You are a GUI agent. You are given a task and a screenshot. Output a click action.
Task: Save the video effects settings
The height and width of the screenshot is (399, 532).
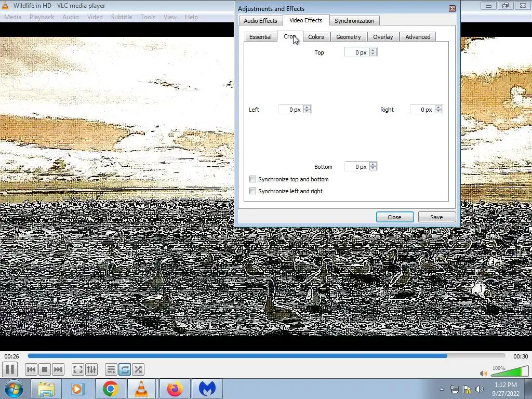436,217
